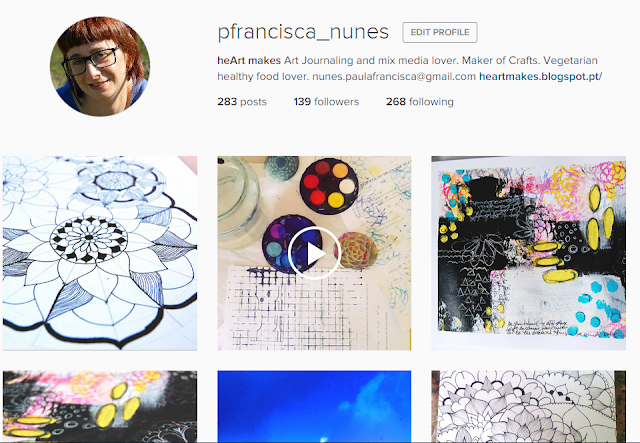
Task: Open the close-up abstract painting in bottom row
Action: [x=100, y=406]
